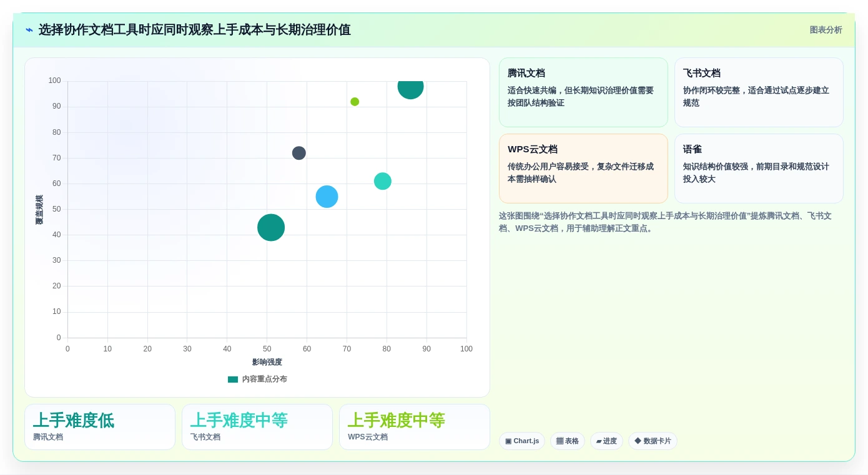The image size is (868, 475).
Task: Click the 图表分析 label
Action: tap(826, 30)
